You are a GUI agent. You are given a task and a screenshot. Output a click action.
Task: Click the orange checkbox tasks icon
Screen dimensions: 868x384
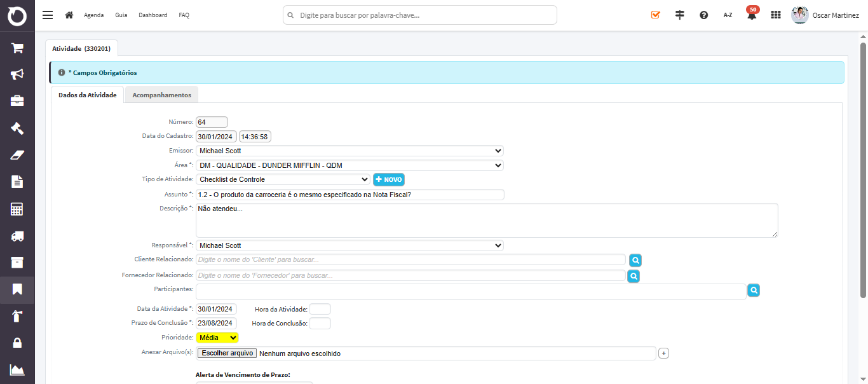(x=656, y=15)
